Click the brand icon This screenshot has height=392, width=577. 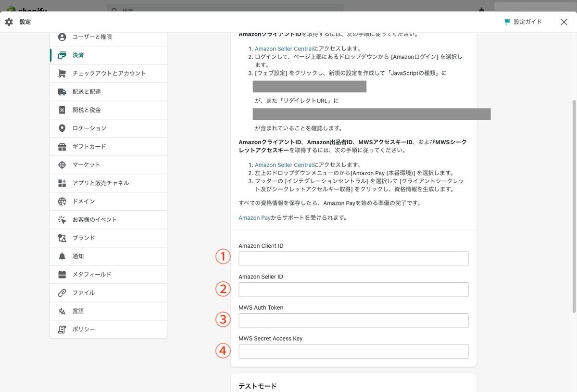(x=62, y=238)
